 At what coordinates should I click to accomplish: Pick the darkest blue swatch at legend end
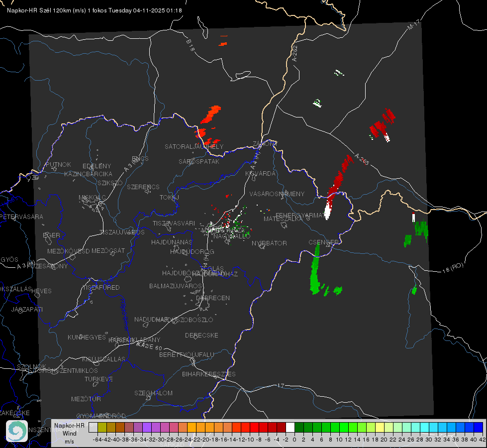point(479,427)
